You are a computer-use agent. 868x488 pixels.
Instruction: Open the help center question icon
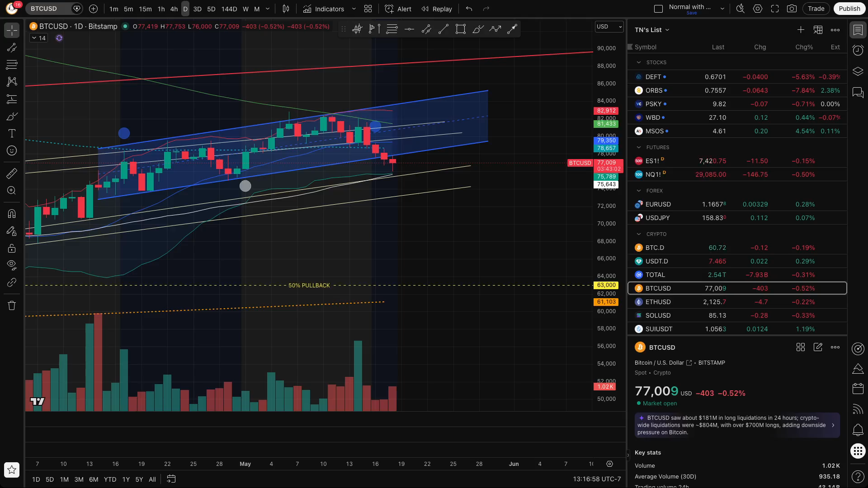pos(858,476)
